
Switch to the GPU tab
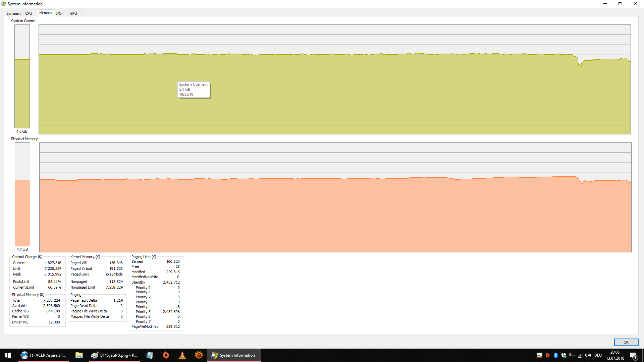coord(74,13)
